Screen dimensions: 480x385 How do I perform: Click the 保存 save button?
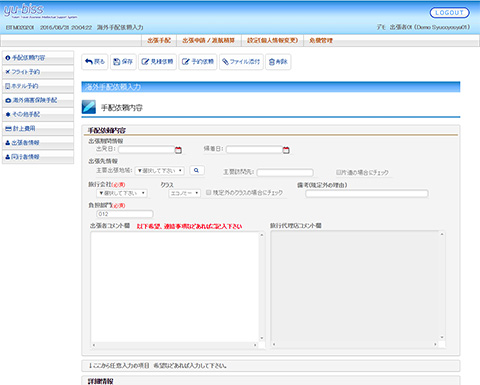click(x=123, y=62)
